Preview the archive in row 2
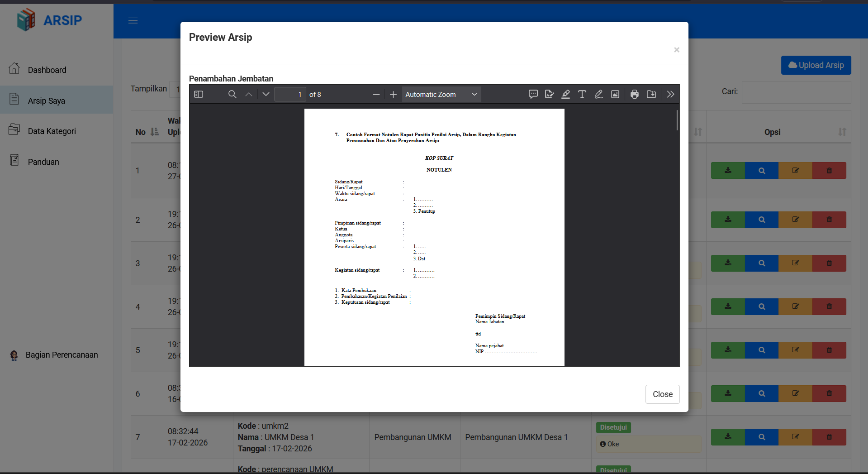 coord(762,220)
